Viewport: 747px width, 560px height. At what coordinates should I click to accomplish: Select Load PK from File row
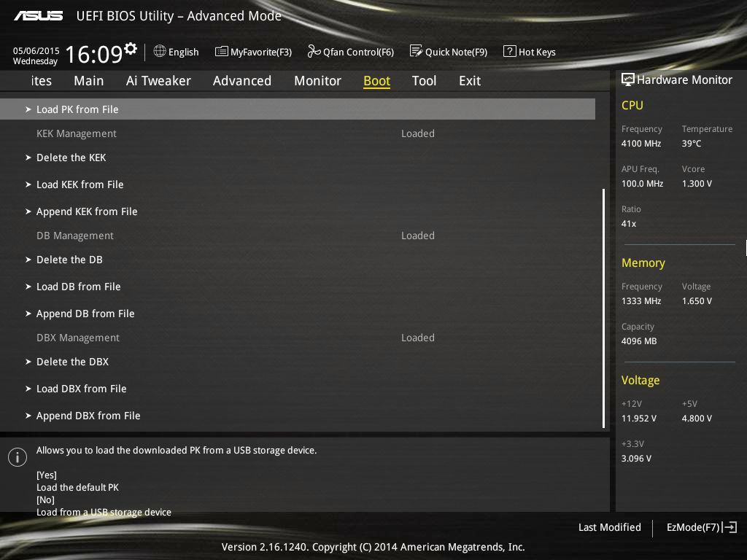298,109
